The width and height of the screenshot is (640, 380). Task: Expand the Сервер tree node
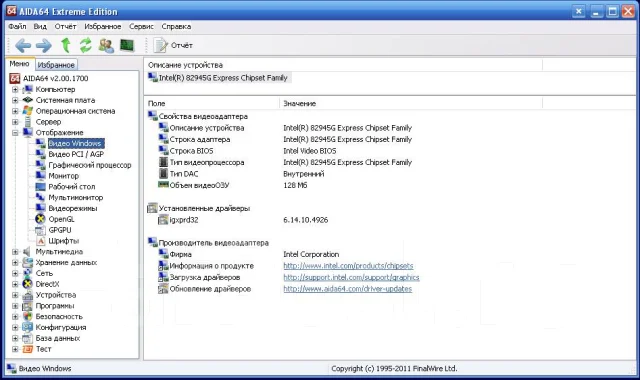(15, 122)
